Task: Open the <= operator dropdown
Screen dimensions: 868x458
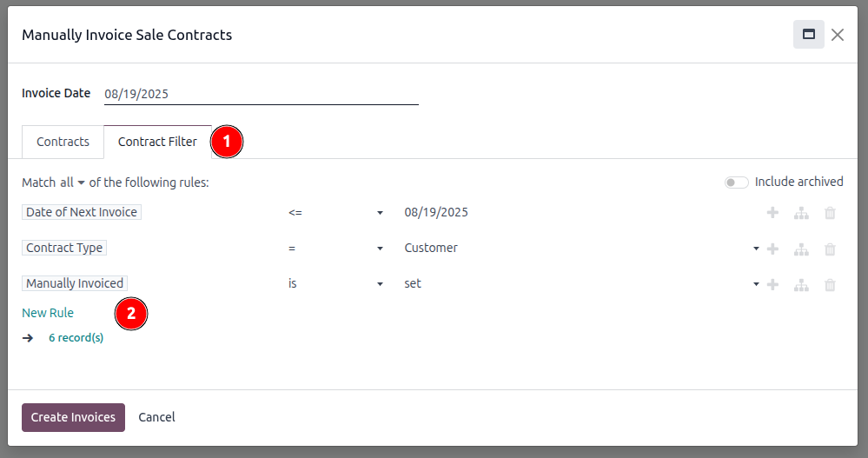Action: 335,213
